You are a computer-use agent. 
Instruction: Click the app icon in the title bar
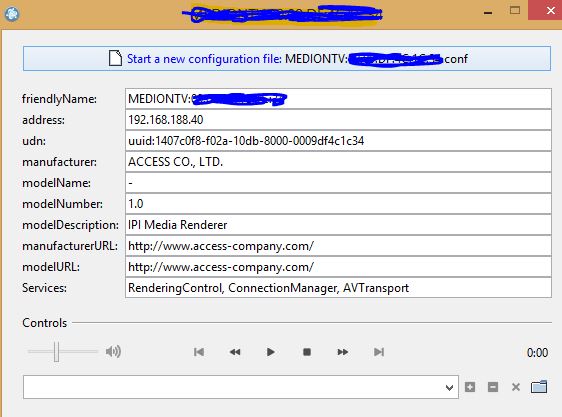tap(12, 14)
